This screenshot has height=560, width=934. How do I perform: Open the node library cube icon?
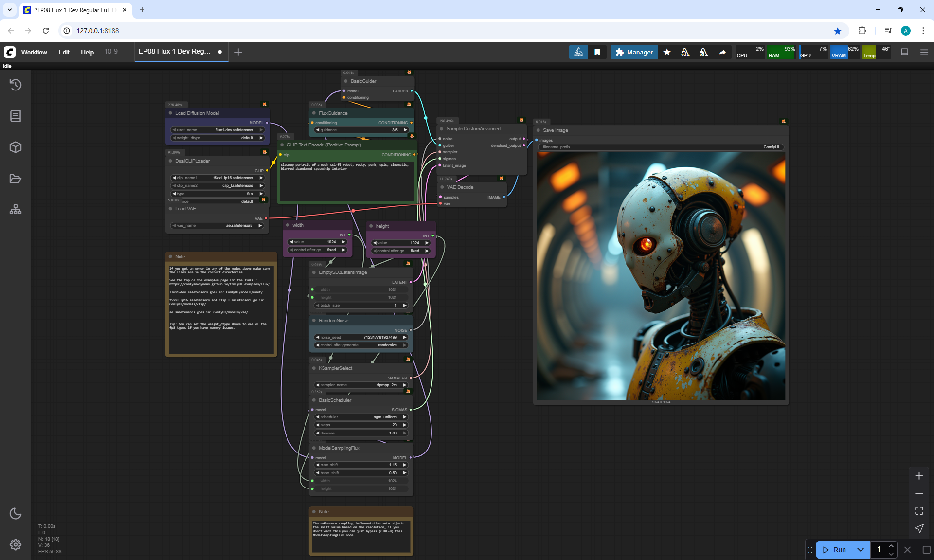pos(16,147)
